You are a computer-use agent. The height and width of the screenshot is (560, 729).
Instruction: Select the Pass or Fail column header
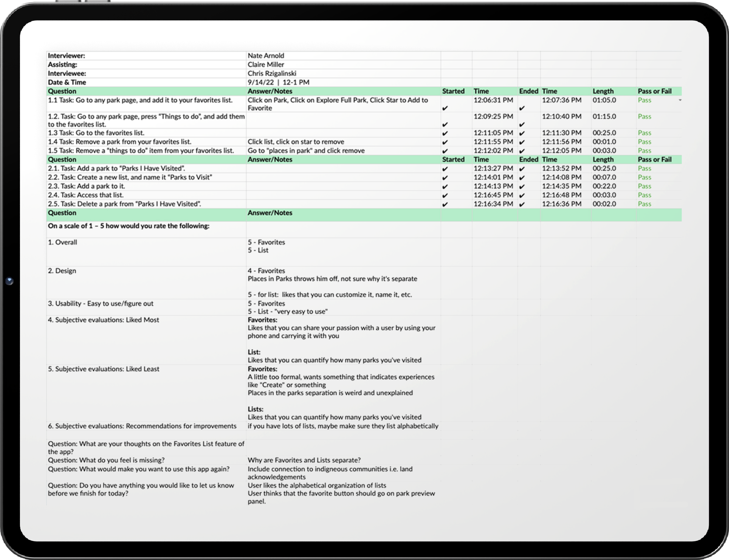click(655, 91)
